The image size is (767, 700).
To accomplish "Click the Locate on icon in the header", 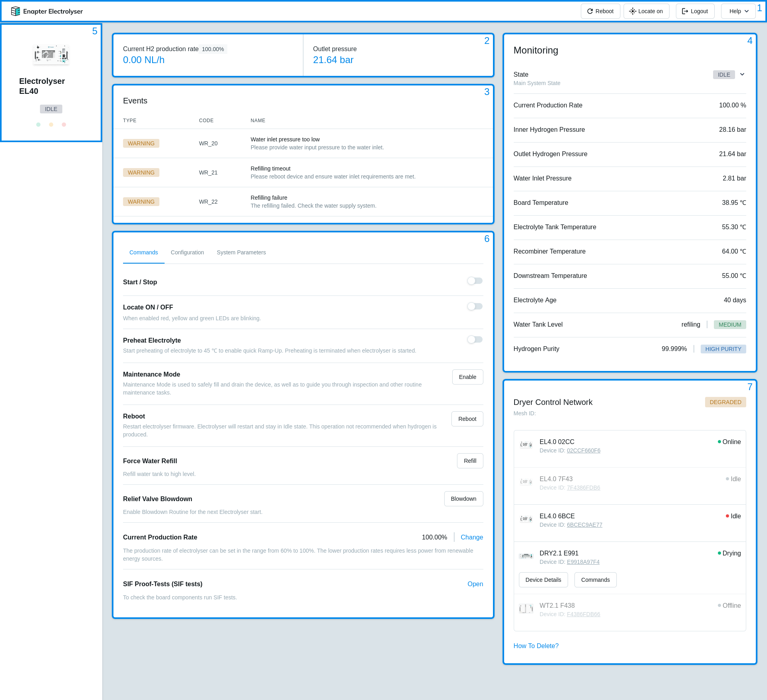I will point(632,11).
